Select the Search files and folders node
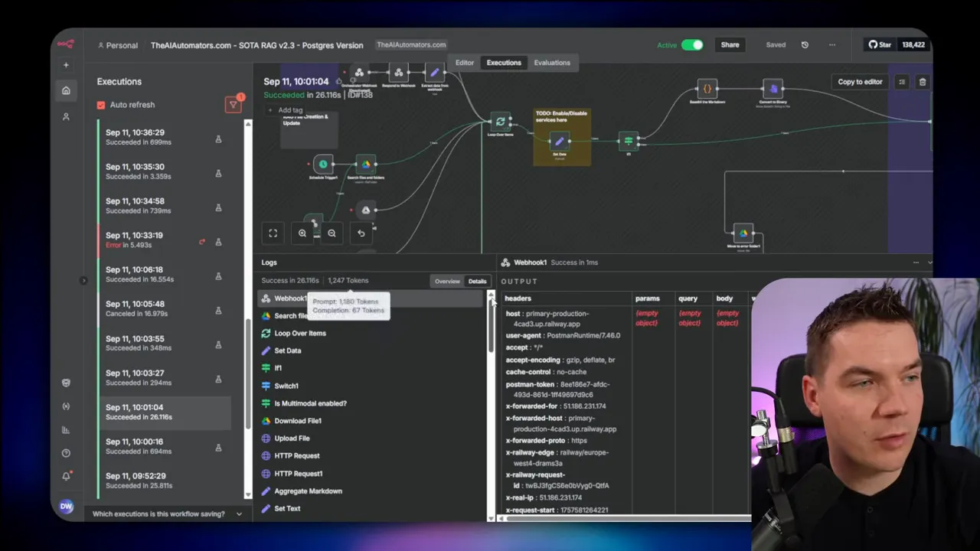980x551 pixels. point(366,164)
